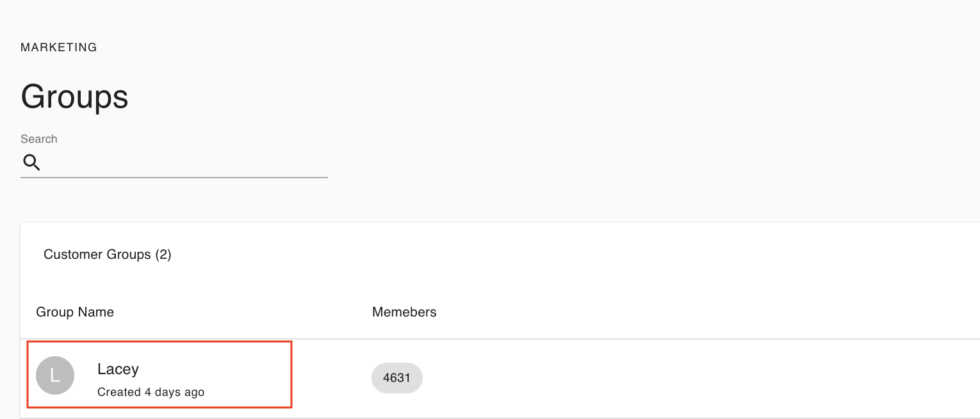The image size is (980, 419).
Task: Click blank header area right of Memebers
Action: [x=705, y=312]
